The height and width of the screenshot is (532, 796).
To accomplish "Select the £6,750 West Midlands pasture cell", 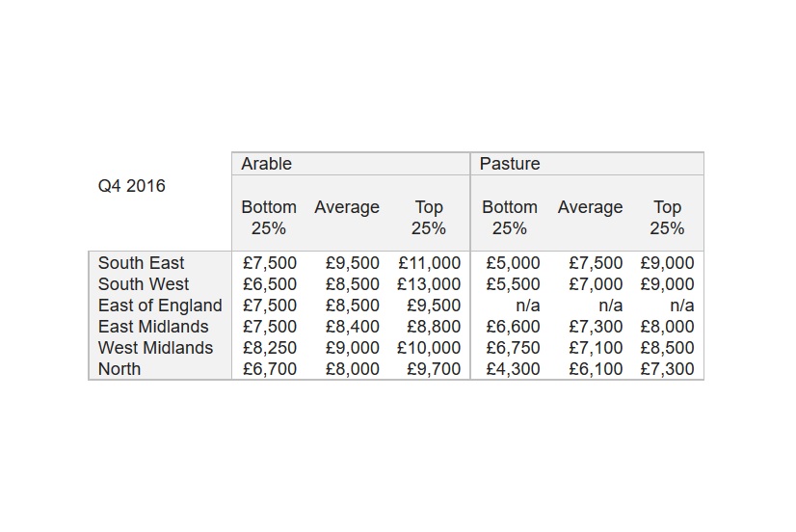I will [x=513, y=348].
